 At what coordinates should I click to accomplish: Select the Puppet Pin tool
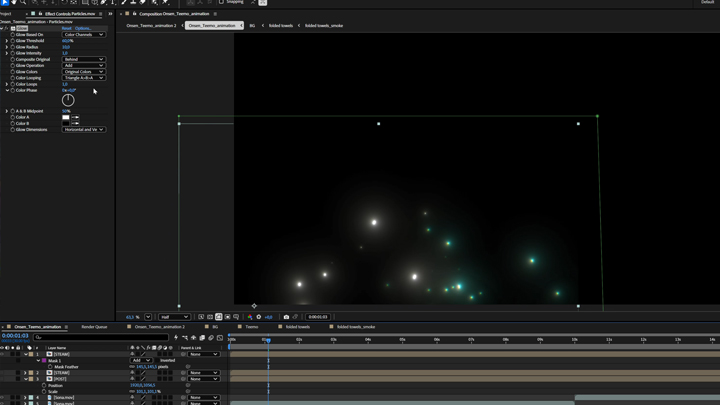(x=165, y=2)
